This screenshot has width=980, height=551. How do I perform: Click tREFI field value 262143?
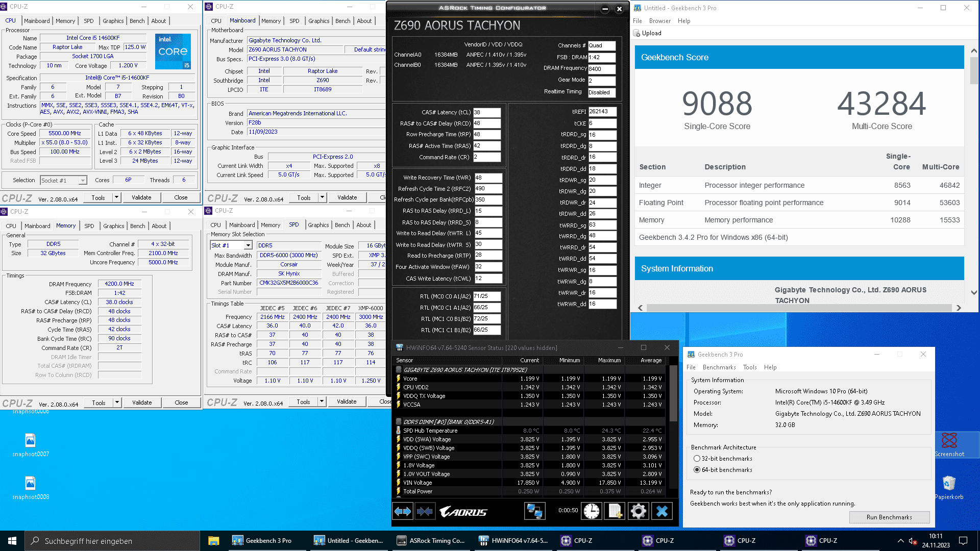[602, 111]
